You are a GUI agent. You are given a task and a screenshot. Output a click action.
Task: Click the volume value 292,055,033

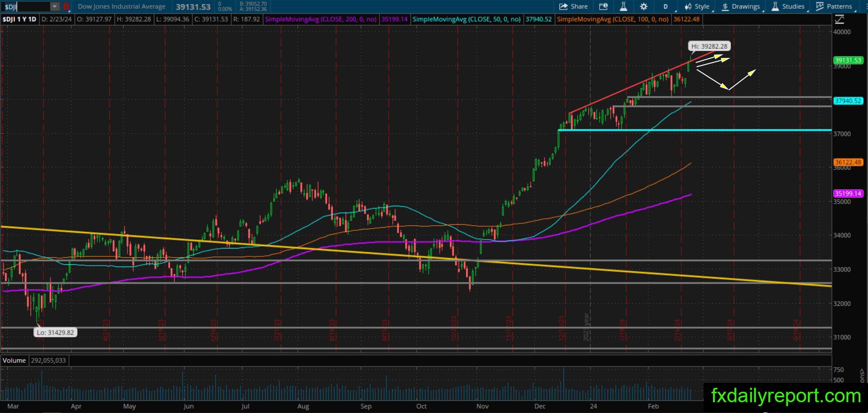49,360
